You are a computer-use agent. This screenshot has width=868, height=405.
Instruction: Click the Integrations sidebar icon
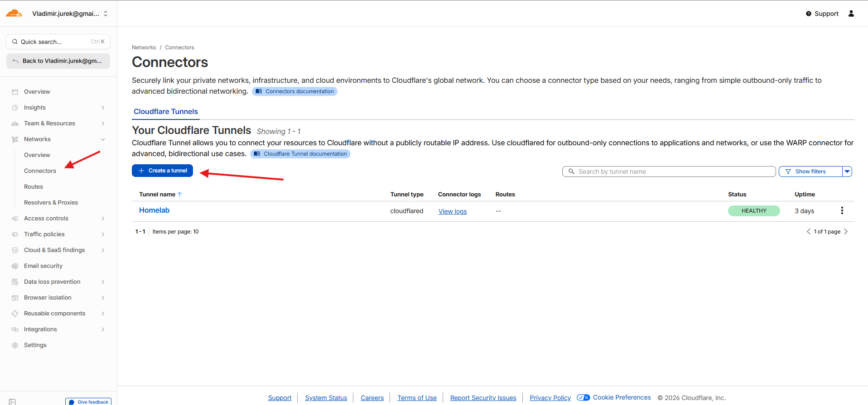point(15,329)
